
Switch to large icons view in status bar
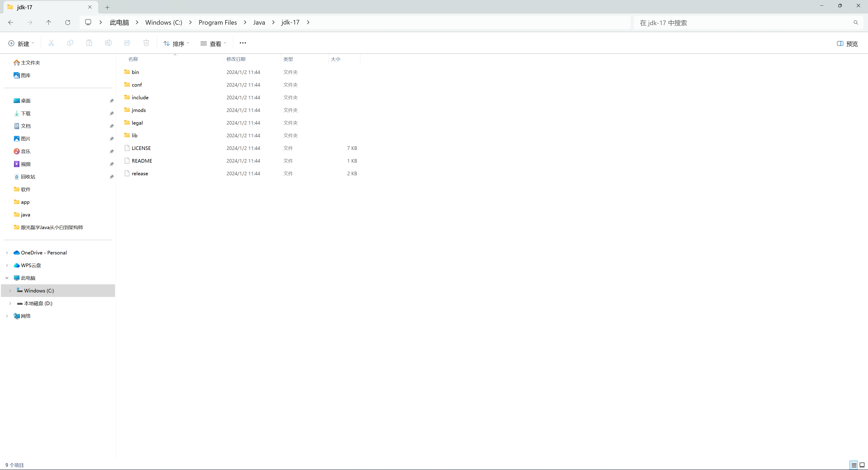862,465
